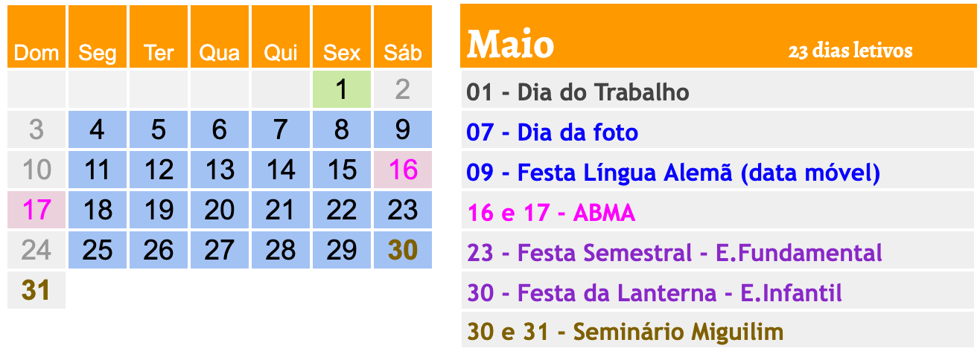This screenshot has width=980, height=363.
Task: Click the brown day 30
Action: click(x=402, y=251)
